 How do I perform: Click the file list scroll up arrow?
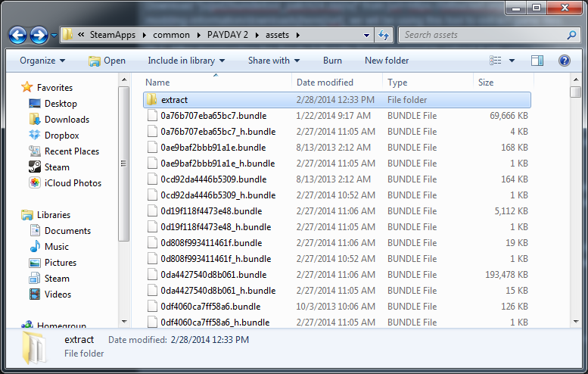[x=576, y=79]
